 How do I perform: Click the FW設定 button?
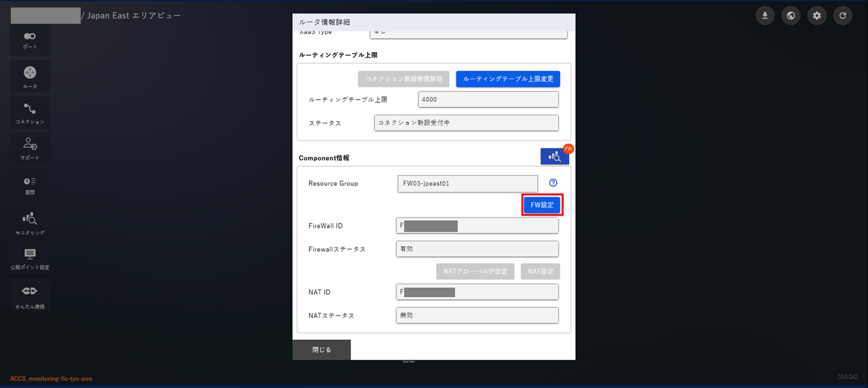(x=542, y=205)
